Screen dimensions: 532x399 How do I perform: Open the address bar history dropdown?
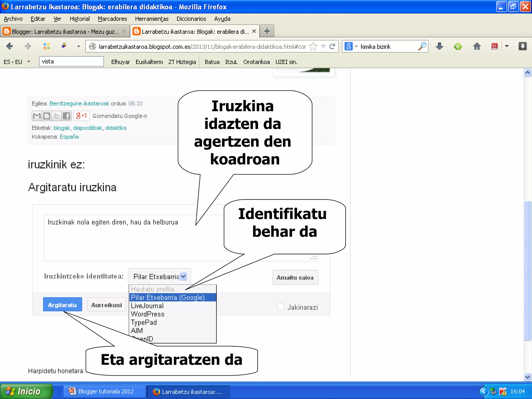click(x=323, y=46)
